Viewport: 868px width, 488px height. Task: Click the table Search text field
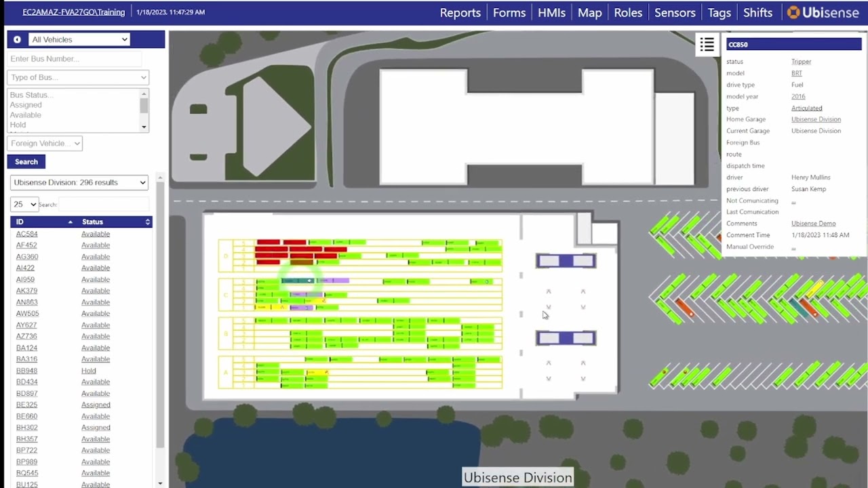103,204
